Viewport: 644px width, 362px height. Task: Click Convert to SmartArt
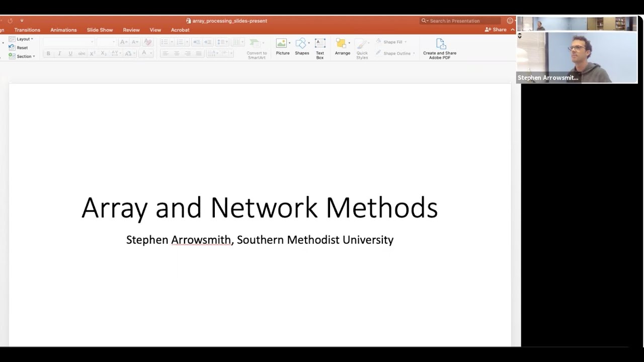pyautogui.click(x=257, y=49)
